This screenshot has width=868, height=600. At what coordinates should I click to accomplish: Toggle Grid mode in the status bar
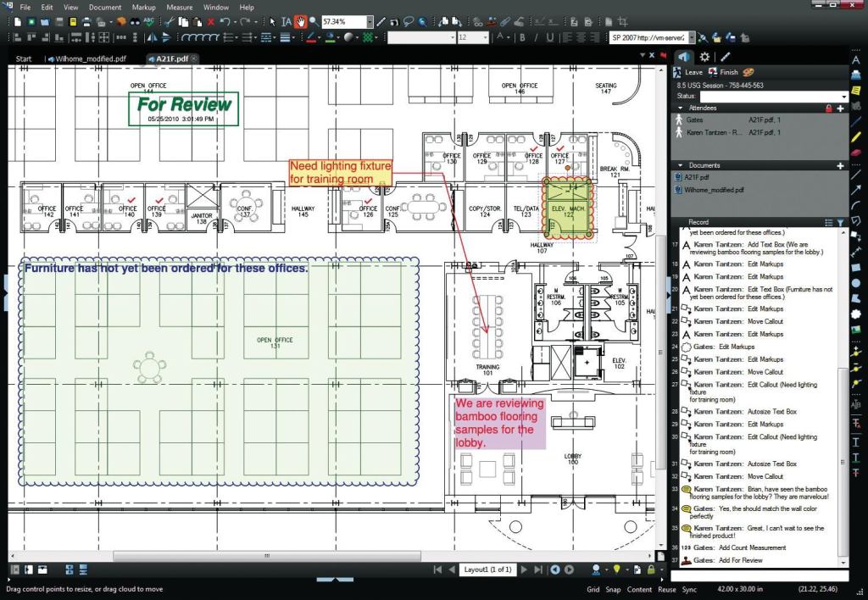coord(593,588)
